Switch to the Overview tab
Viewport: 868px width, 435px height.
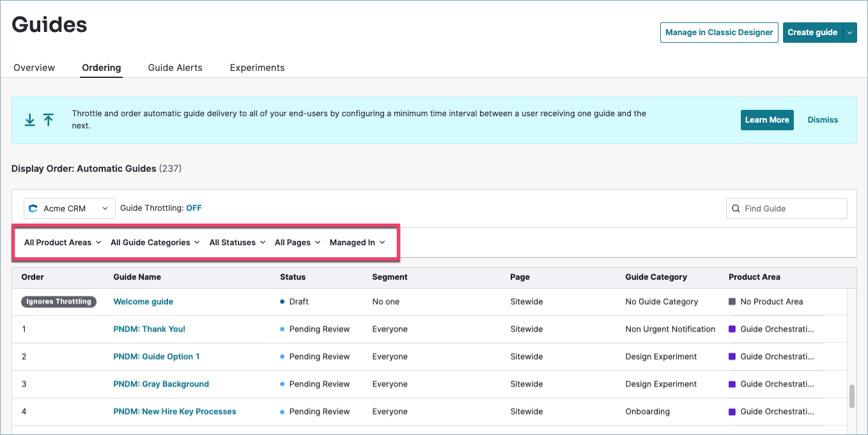[35, 68]
